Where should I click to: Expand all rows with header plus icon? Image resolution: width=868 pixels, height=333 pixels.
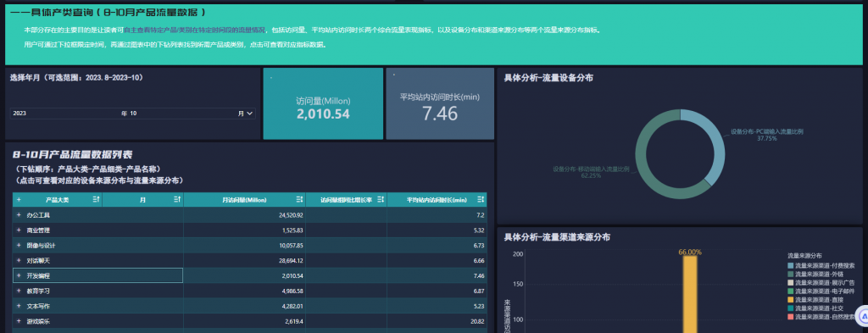pyautogui.click(x=19, y=199)
